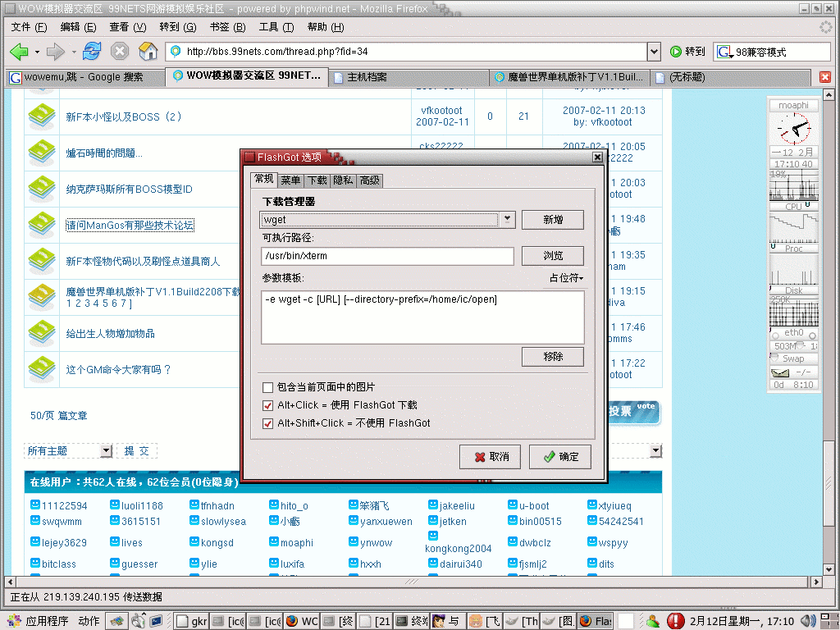
Task: Open the Back button history dropdown arrow
Action: pyautogui.click(x=37, y=52)
